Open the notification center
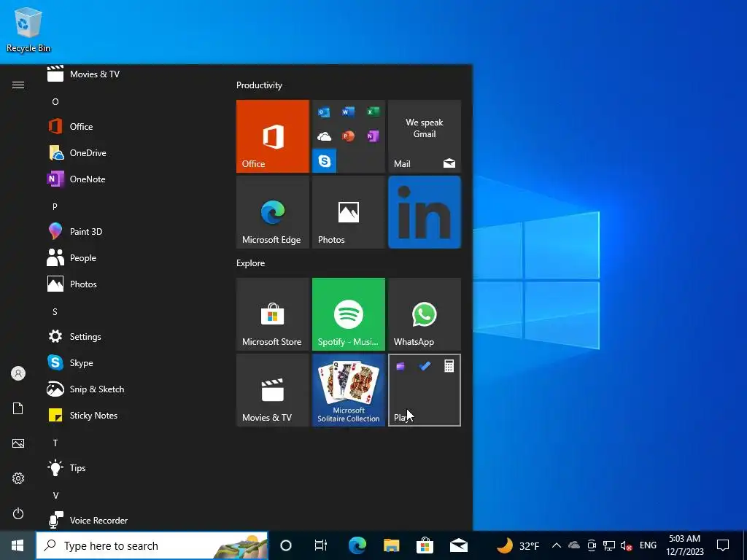The width and height of the screenshot is (747, 560). point(723,545)
